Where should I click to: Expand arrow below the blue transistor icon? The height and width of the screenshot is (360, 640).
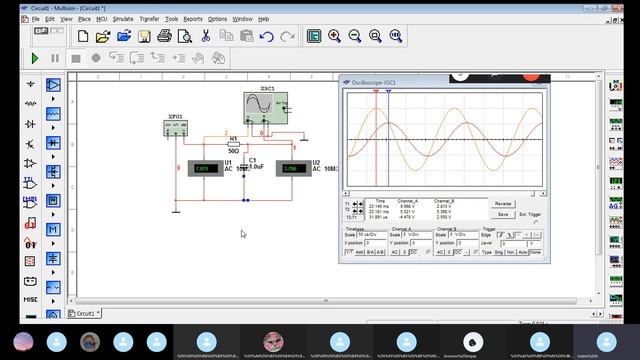pyautogui.click(x=53, y=186)
